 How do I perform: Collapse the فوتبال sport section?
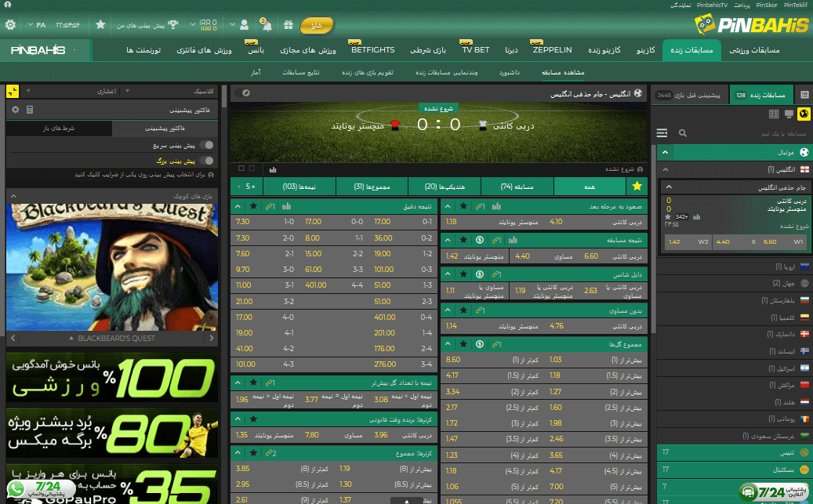(665, 152)
